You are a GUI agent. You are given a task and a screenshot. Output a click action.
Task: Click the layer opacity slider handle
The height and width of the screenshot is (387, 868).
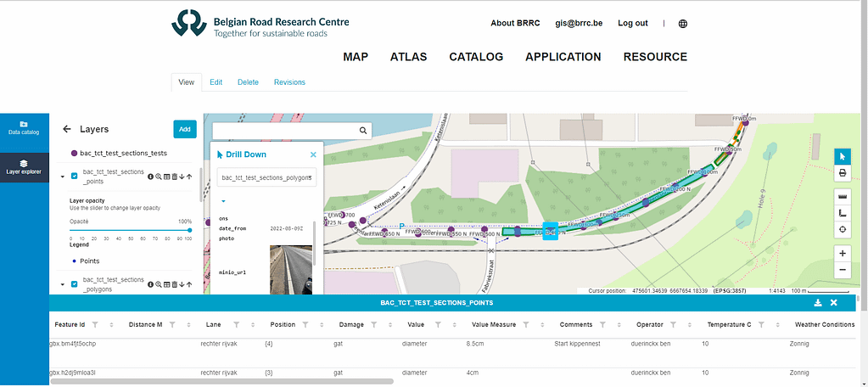tap(189, 229)
